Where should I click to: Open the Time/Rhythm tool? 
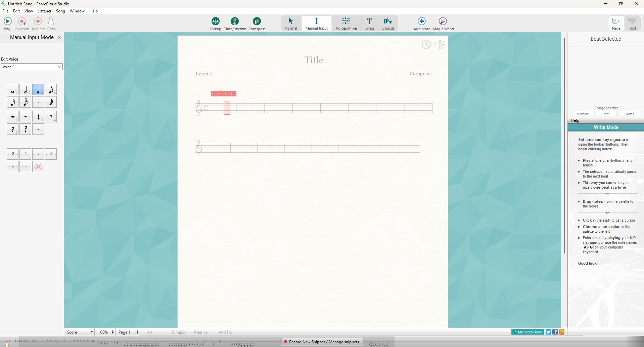pyautogui.click(x=235, y=24)
